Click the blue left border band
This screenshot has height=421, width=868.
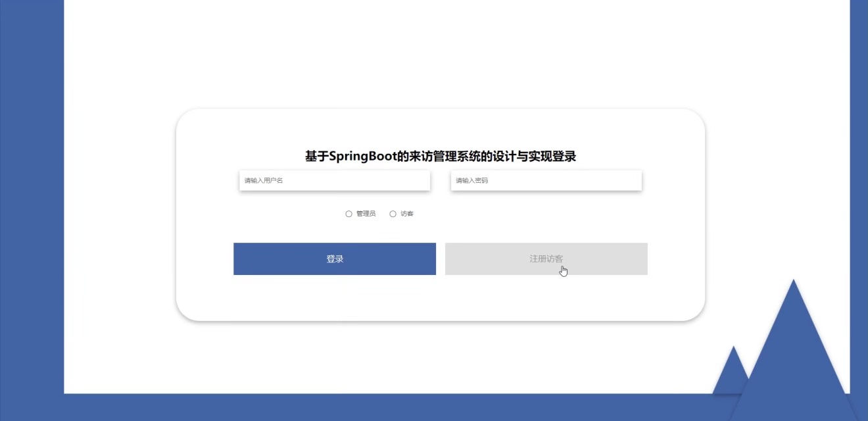[32, 197]
